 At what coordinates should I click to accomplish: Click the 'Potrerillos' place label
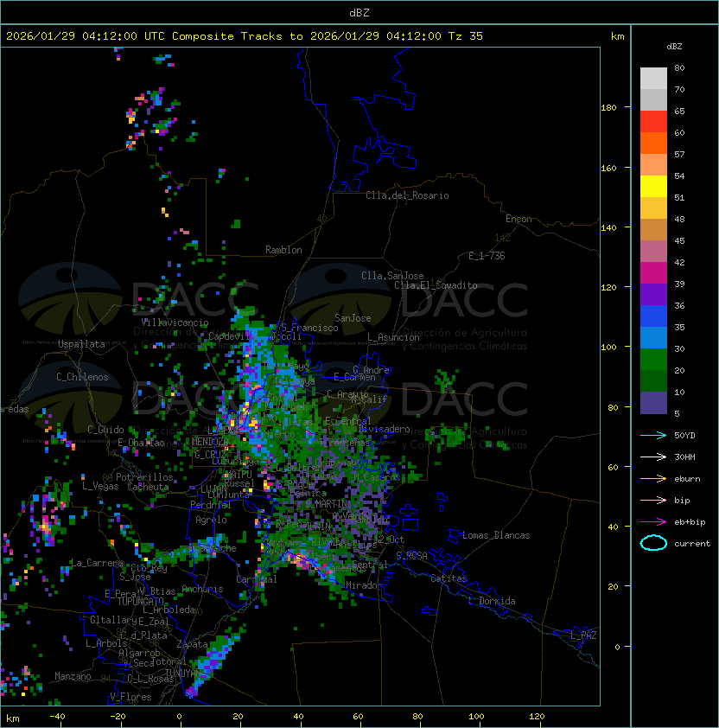point(144,477)
